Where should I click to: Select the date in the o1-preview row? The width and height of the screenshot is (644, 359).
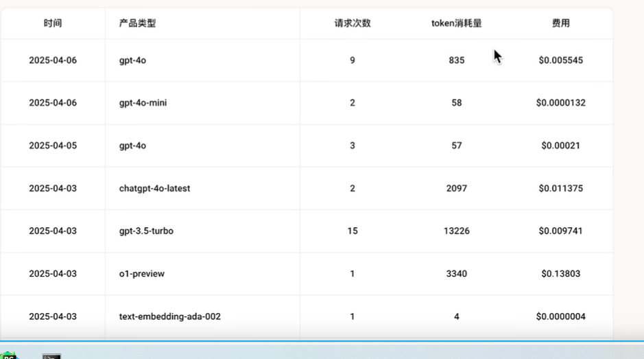coord(53,274)
